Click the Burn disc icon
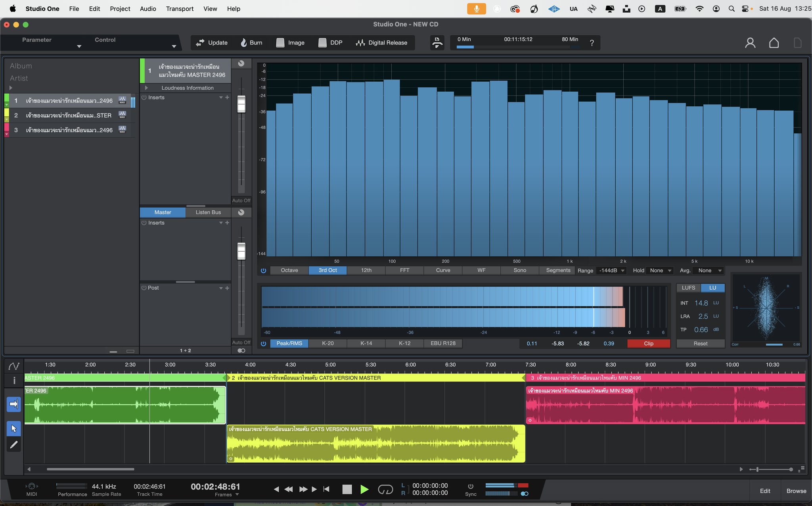 (x=244, y=42)
